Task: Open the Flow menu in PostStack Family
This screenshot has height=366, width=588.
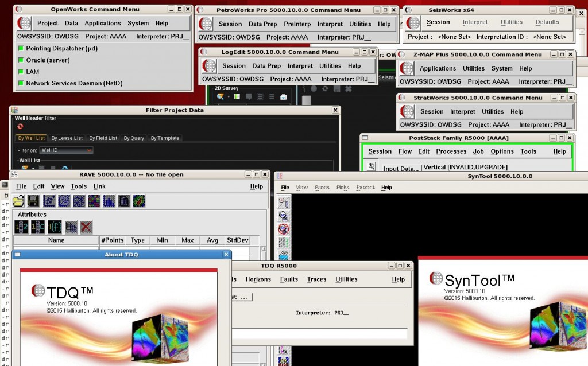Action: (405, 151)
